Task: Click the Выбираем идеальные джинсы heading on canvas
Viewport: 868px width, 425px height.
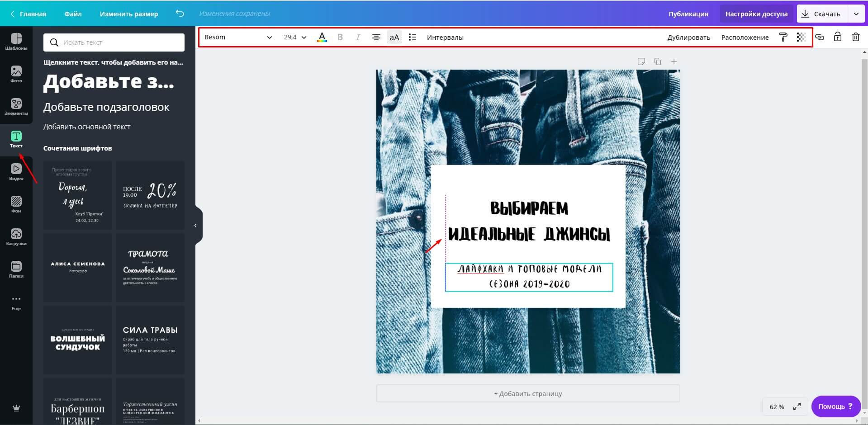Action: point(529,221)
